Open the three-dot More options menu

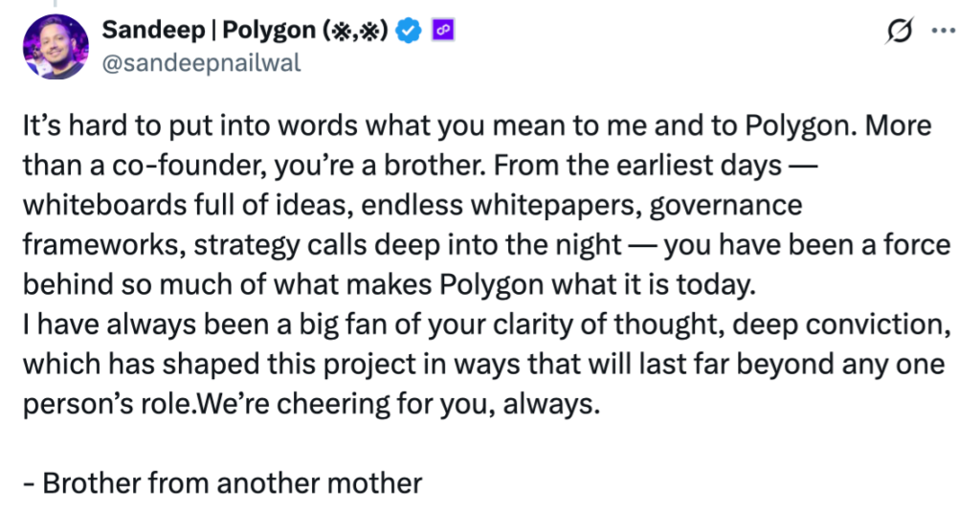(x=944, y=31)
